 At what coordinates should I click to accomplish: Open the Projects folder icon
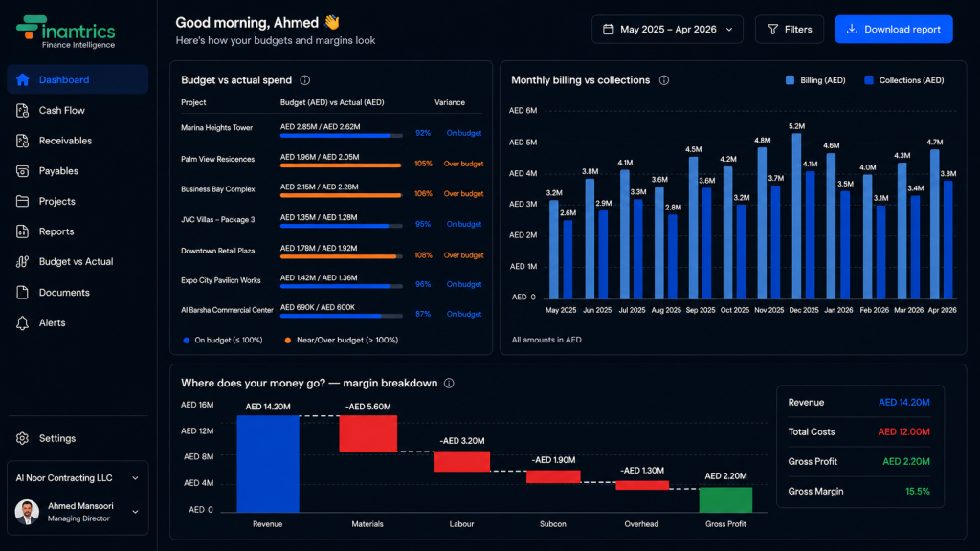[x=23, y=201]
